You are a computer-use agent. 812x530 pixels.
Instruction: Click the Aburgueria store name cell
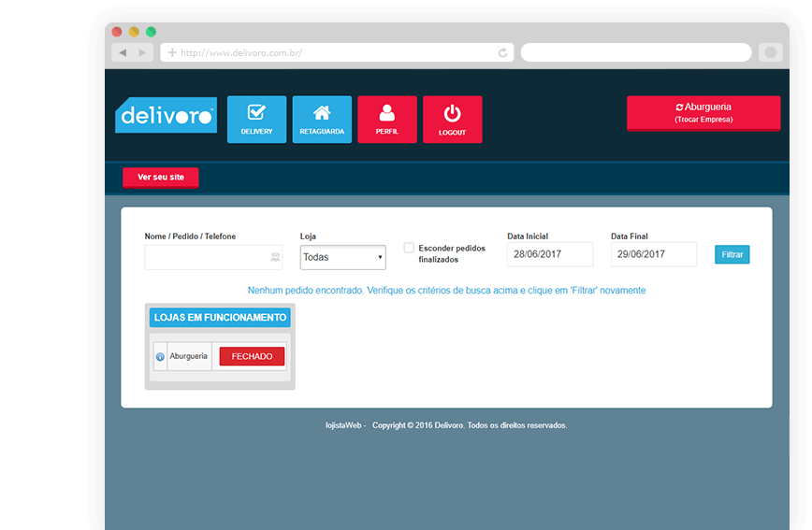(x=189, y=357)
